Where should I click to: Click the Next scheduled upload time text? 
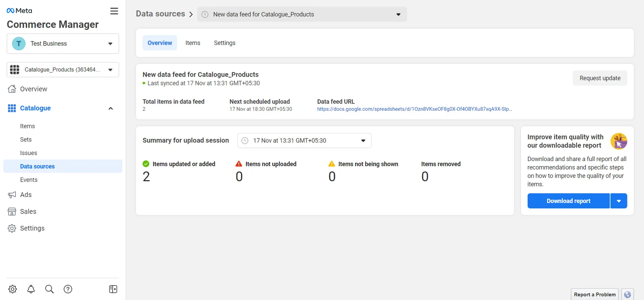point(261,109)
